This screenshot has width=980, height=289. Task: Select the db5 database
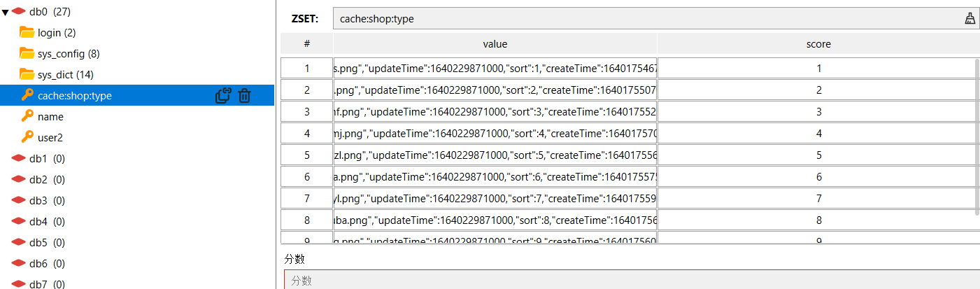point(46,243)
